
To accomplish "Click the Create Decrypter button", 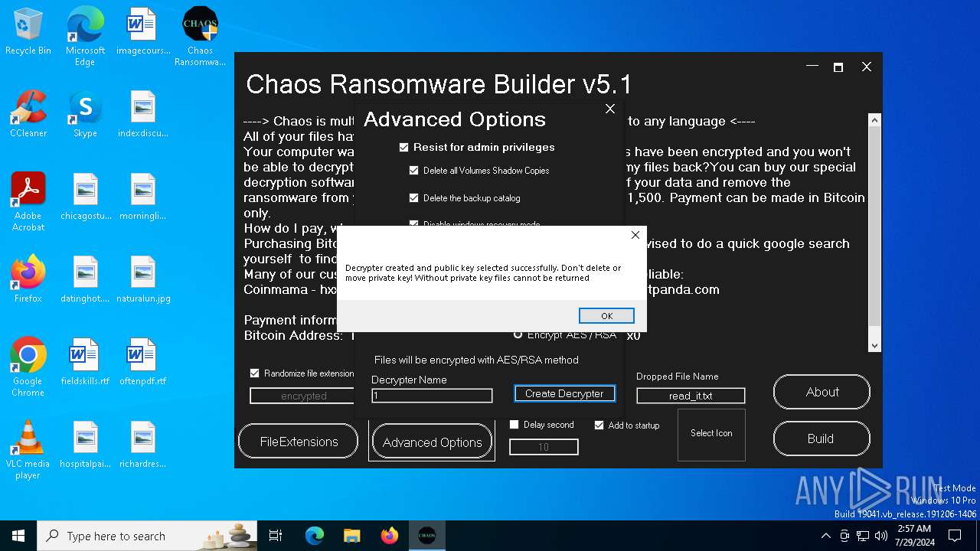I will click(564, 393).
